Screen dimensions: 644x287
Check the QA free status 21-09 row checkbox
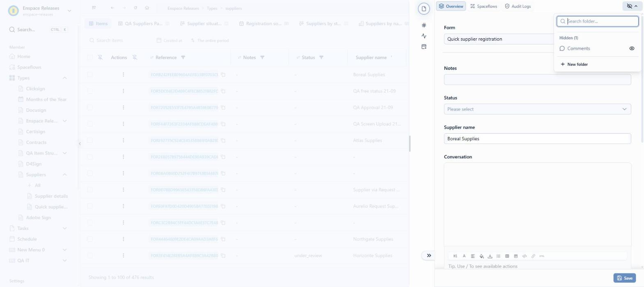[90, 91]
